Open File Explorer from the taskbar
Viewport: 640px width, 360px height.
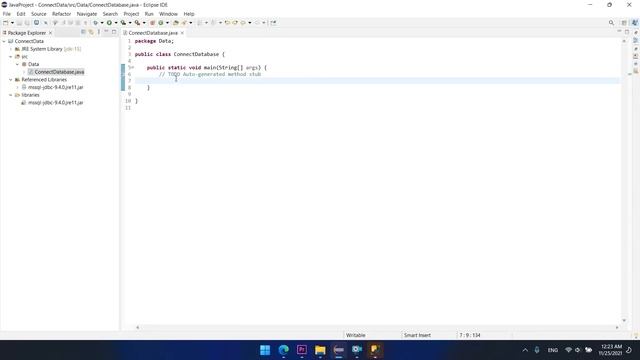(x=320, y=350)
